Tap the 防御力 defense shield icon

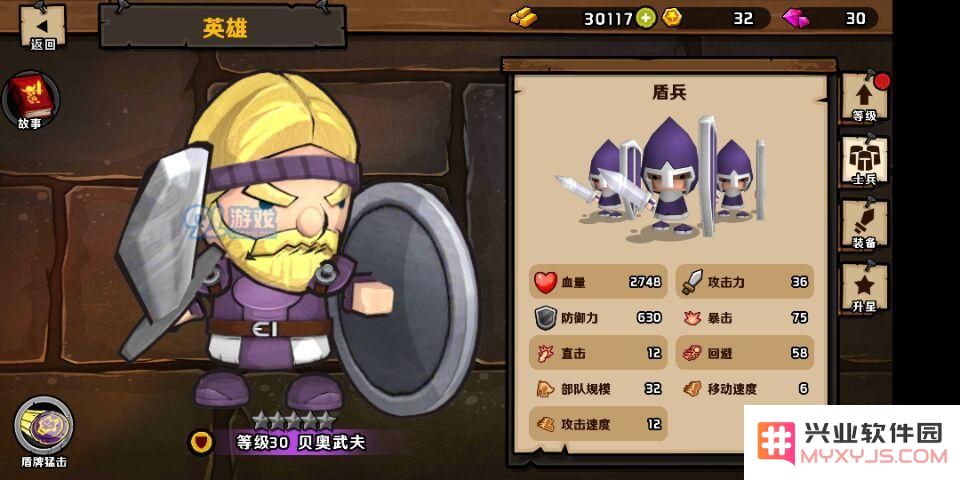click(546, 318)
